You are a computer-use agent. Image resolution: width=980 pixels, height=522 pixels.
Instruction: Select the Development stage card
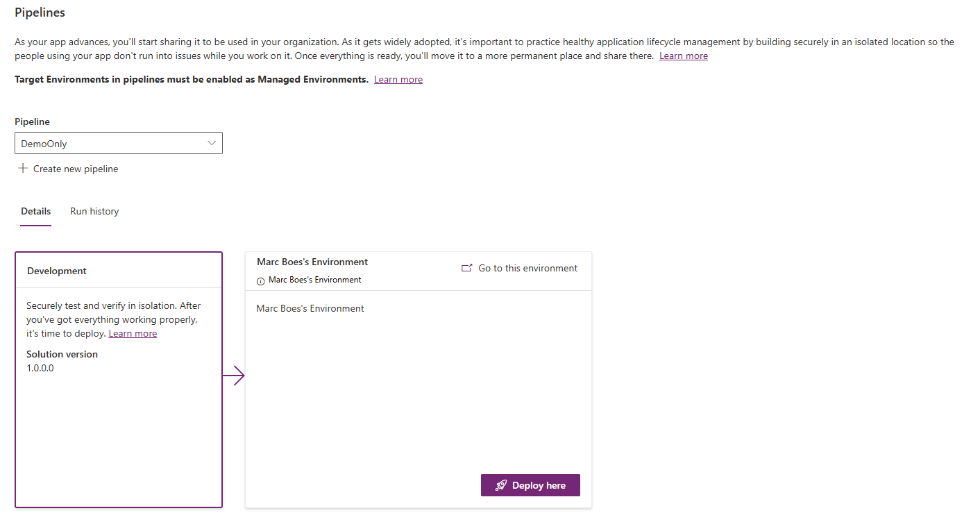(x=119, y=380)
